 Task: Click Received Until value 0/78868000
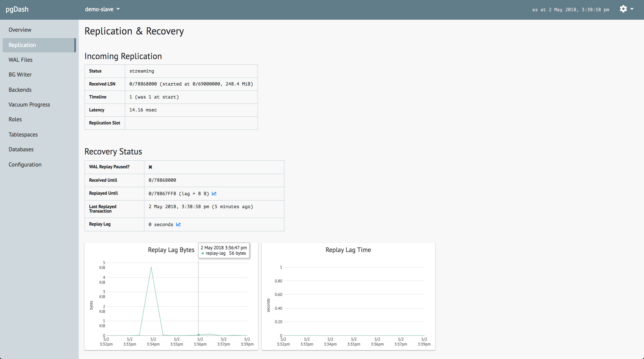[x=162, y=180]
